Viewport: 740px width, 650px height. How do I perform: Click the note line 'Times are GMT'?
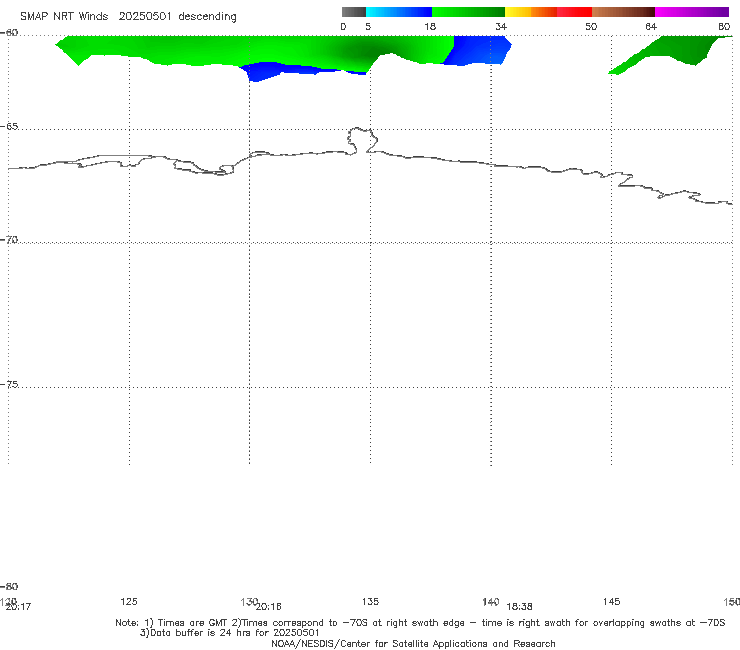(193, 623)
